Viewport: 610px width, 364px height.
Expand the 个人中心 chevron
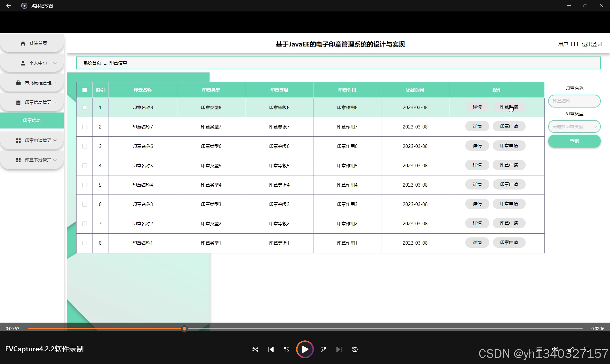pyautogui.click(x=55, y=63)
